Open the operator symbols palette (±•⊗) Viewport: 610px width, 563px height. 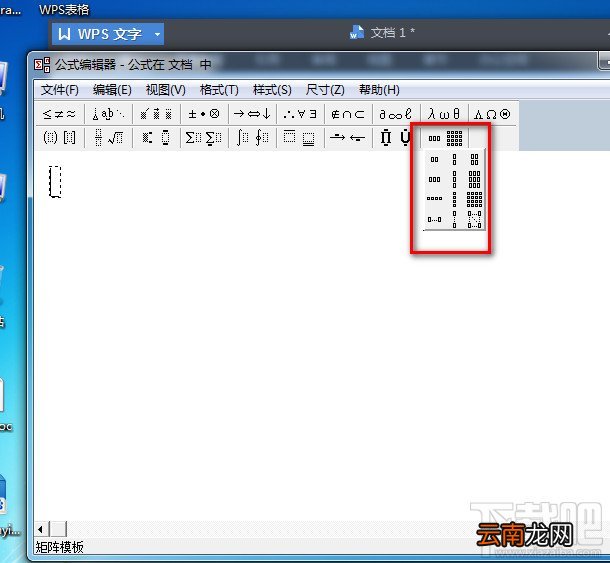click(204, 114)
